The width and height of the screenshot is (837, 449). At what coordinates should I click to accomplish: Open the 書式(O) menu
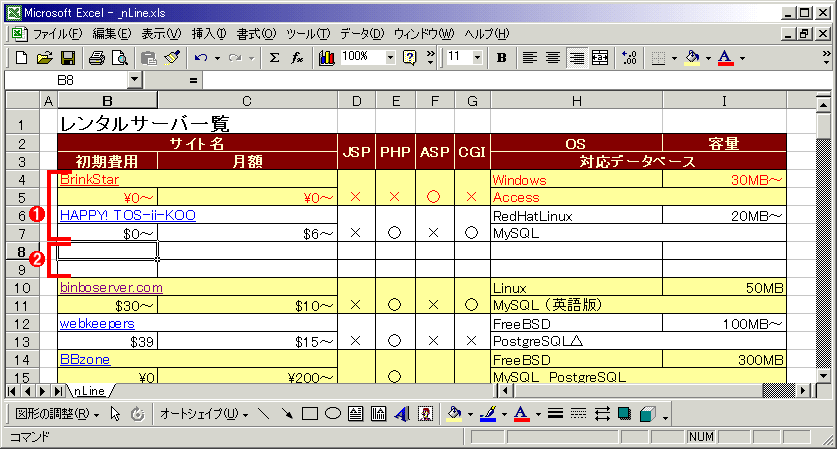tap(256, 34)
